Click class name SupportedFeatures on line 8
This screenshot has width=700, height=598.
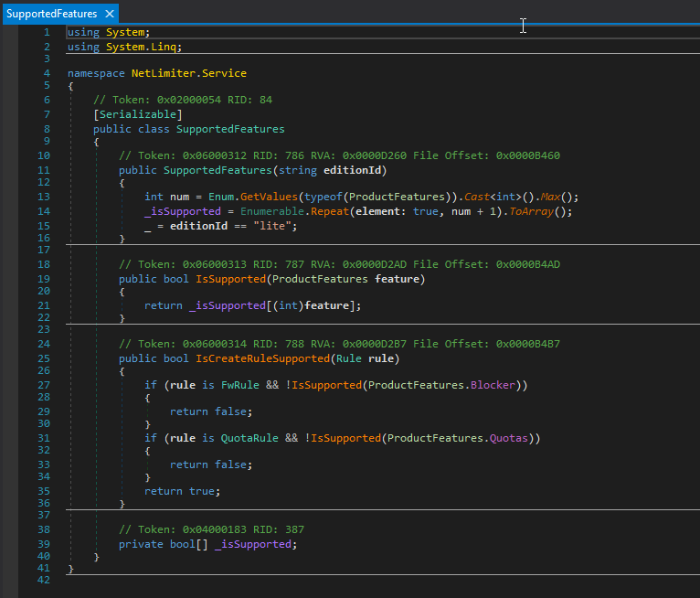click(x=230, y=129)
